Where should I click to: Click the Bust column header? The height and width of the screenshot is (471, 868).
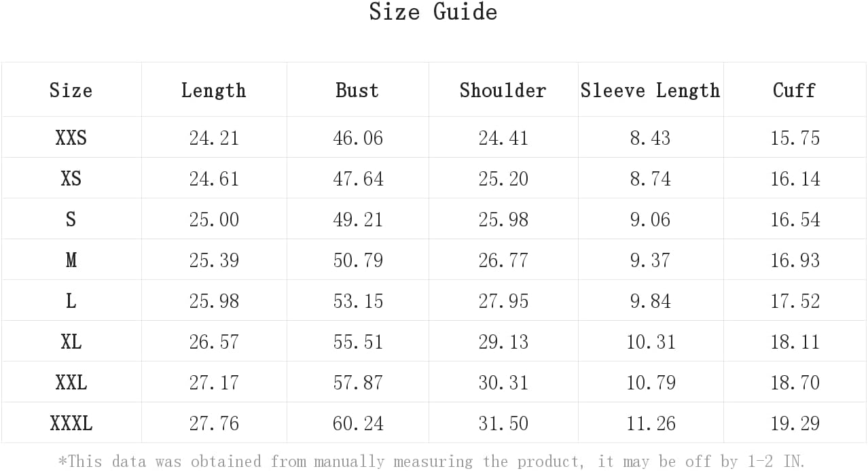coord(357,90)
